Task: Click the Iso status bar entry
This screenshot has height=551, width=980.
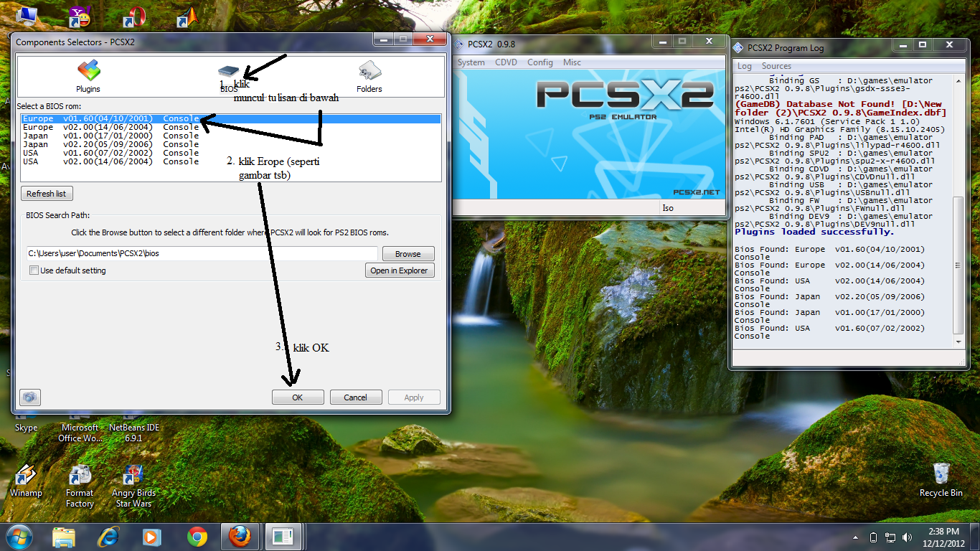Action: click(668, 208)
